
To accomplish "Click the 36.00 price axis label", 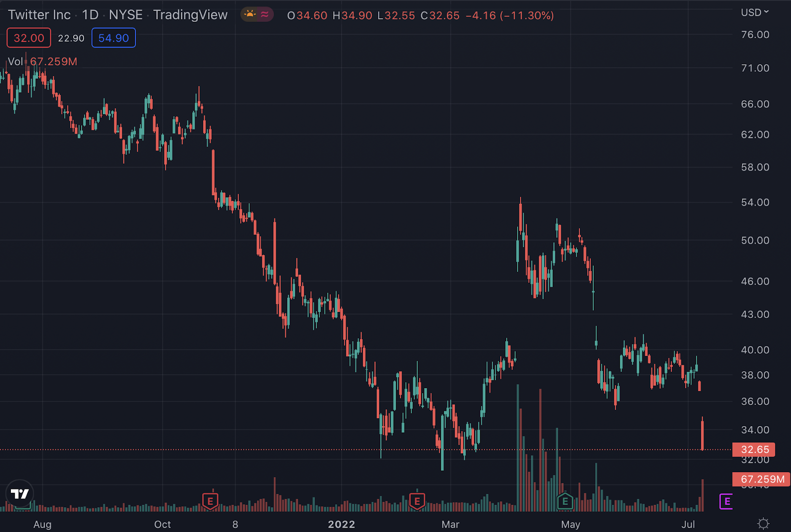I will 755,401.
